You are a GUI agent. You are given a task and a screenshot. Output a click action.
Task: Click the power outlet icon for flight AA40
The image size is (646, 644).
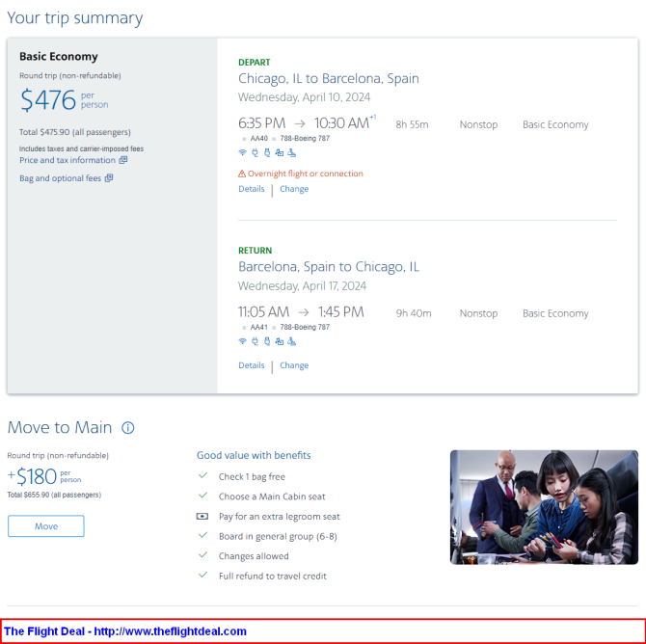click(255, 152)
